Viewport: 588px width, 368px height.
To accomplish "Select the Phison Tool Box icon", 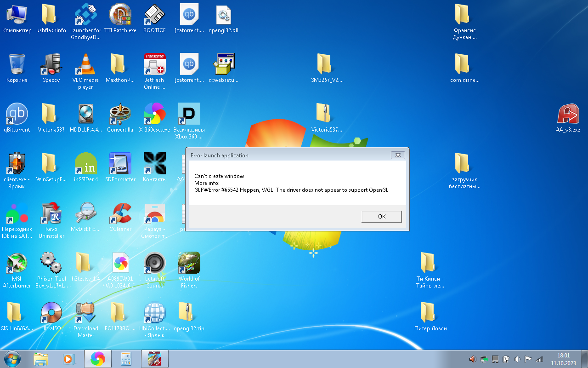I will (x=51, y=270).
